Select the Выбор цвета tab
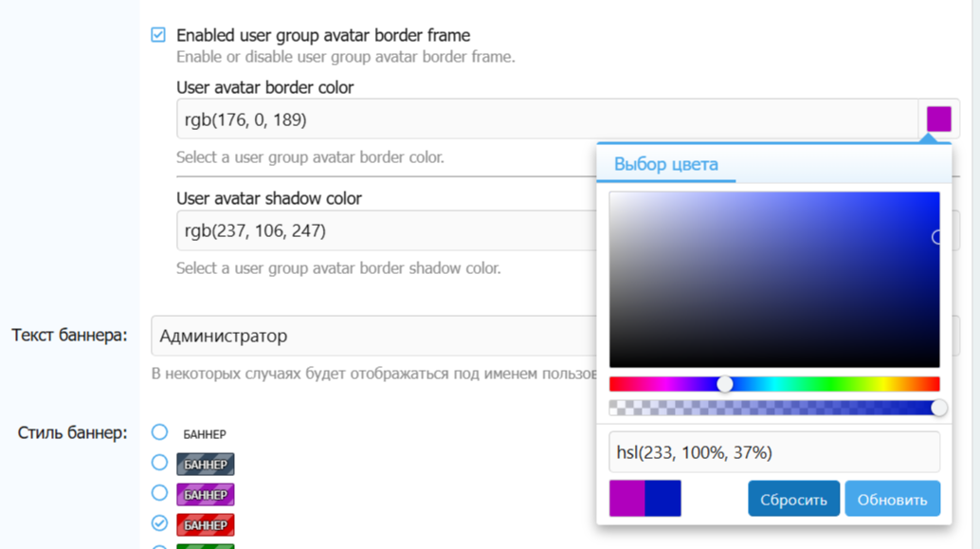 click(665, 163)
